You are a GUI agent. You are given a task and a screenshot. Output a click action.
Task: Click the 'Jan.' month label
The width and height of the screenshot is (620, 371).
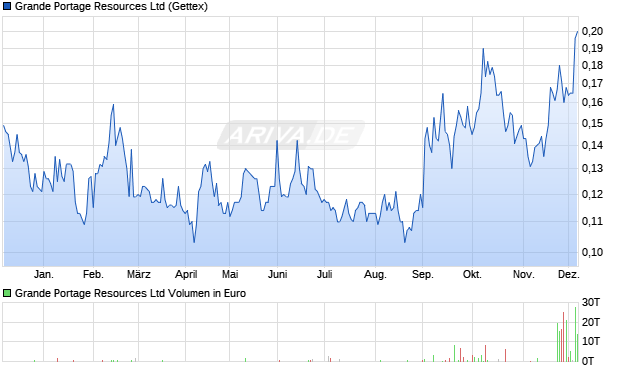point(43,274)
